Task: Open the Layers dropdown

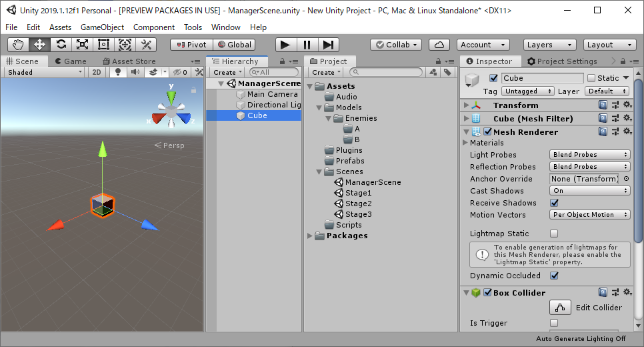Action: tap(549, 45)
